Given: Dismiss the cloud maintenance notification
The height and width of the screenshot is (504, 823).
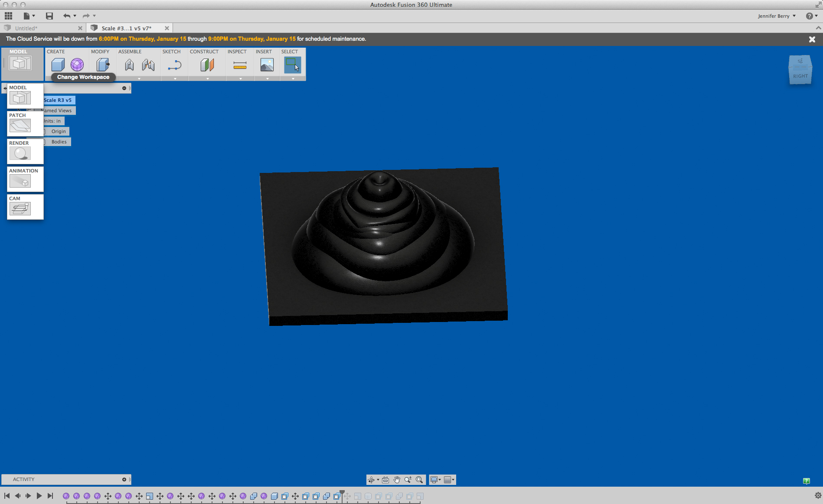Looking at the screenshot, I should click(812, 39).
